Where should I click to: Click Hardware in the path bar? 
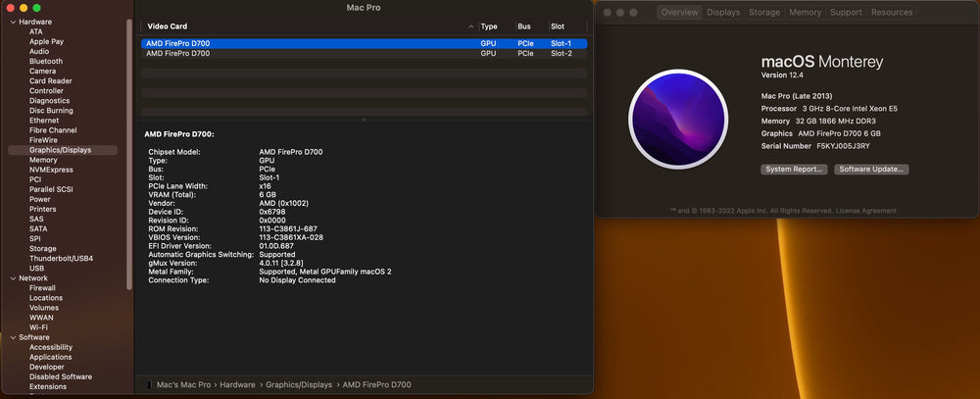(237, 385)
